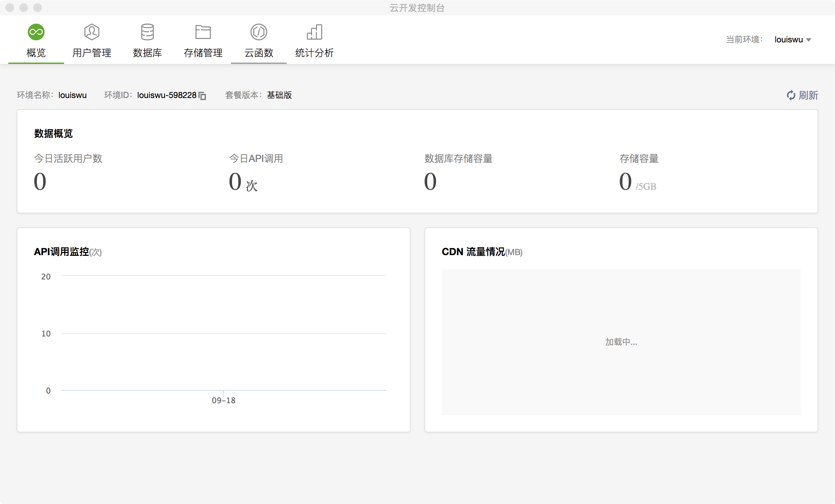Open the storage management folder icon
This screenshot has width=835, height=504.
[x=203, y=32]
